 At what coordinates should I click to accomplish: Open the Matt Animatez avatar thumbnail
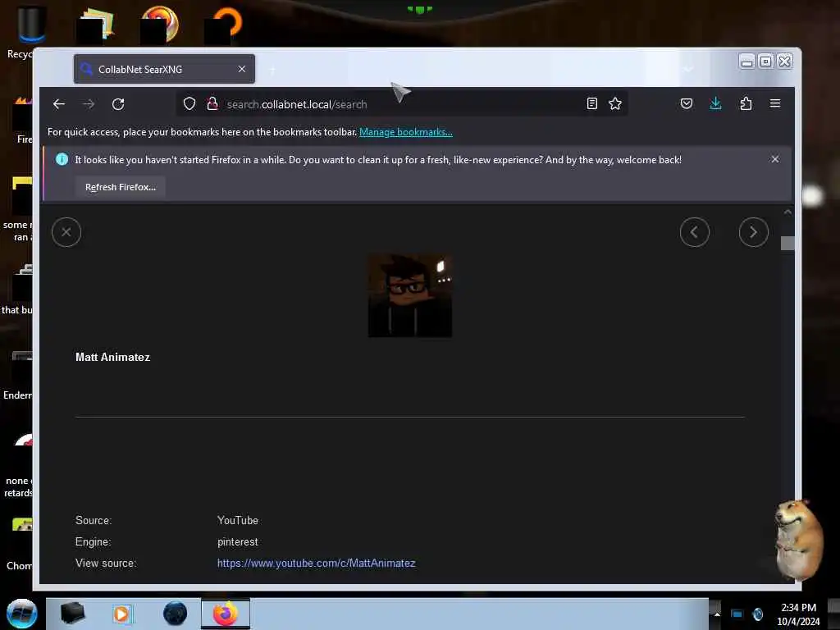[410, 295]
